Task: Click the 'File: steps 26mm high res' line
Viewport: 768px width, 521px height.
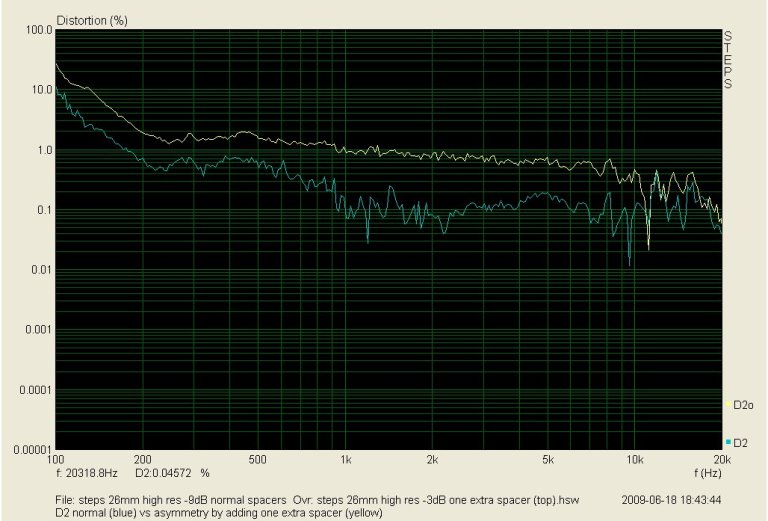Action: (317, 500)
